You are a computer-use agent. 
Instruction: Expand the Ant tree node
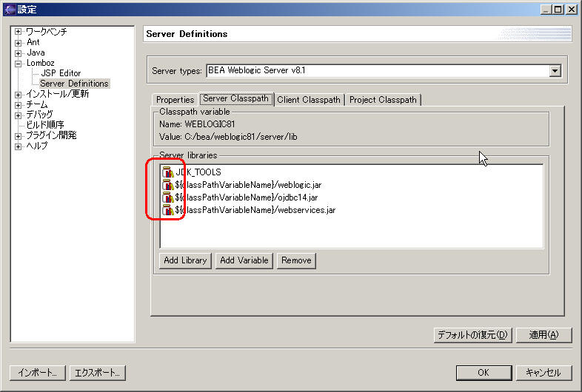click(x=19, y=42)
